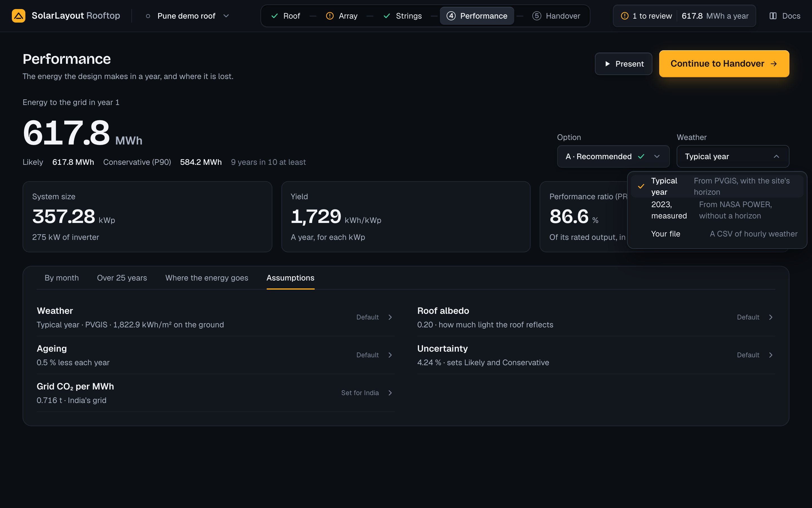812x508 pixels.
Task: Click the Conservative (P90) 584.2 MWh value
Action: tap(201, 162)
